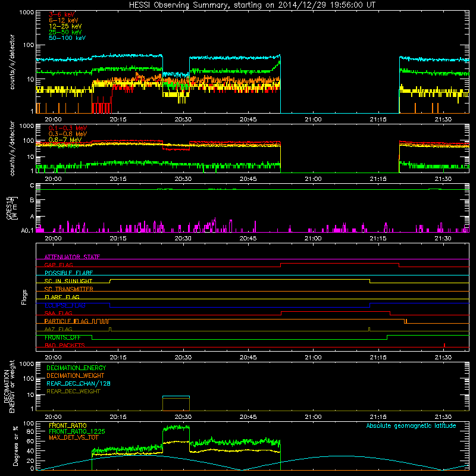Click the FRONT_RATIO_1225 legend label
The width and height of the screenshot is (476, 476).
[77, 431]
